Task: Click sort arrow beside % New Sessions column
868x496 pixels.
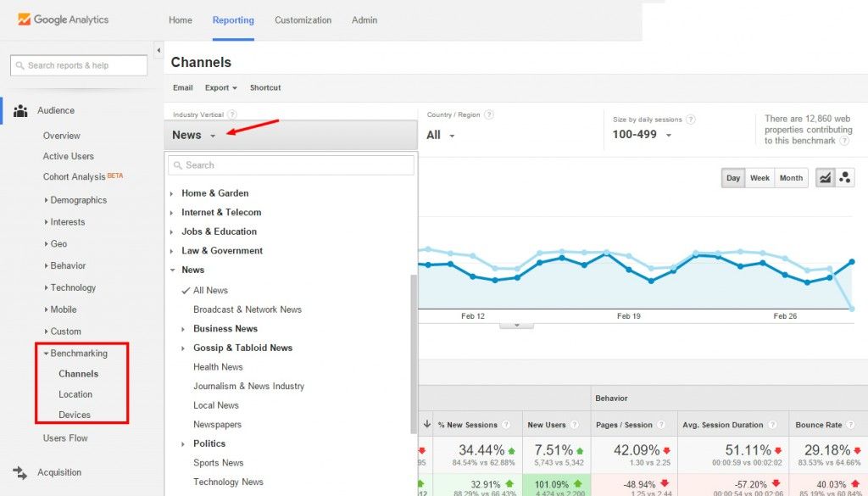Action: tap(427, 424)
